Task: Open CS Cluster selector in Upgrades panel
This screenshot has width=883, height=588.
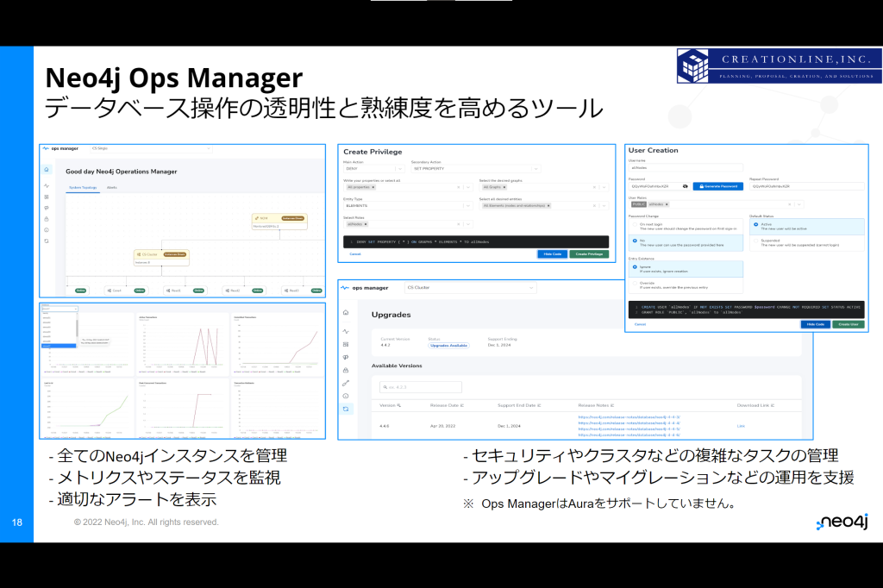Action: coord(470,288)
